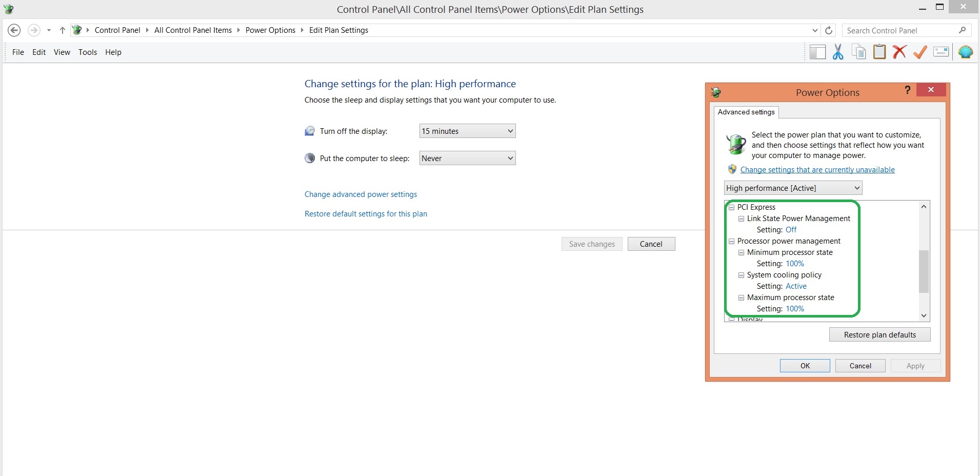
Task: Click the Help question mark in dialog
Action: (x=908, y=90)
